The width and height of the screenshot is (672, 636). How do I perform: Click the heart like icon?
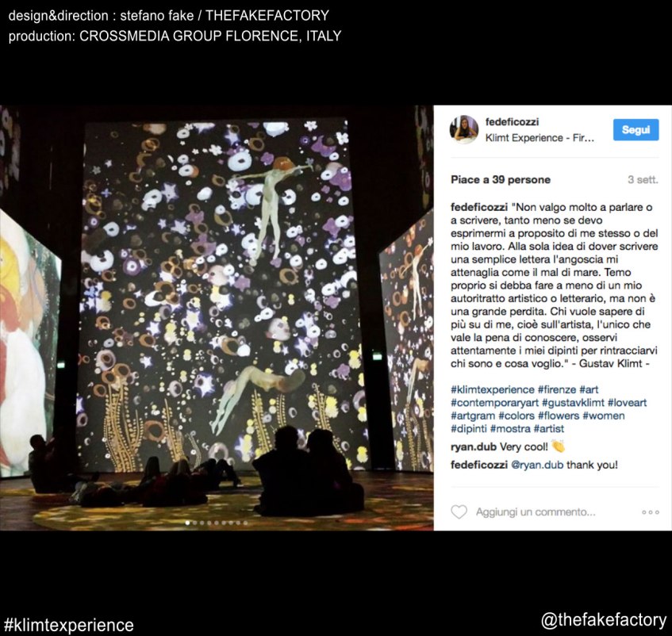[459, 511]
